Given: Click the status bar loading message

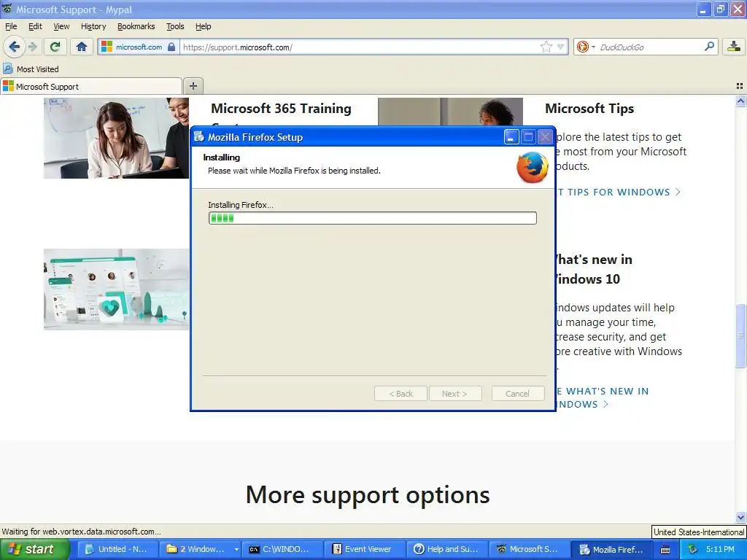Looking at the screenshot, I should pos(82,532).
